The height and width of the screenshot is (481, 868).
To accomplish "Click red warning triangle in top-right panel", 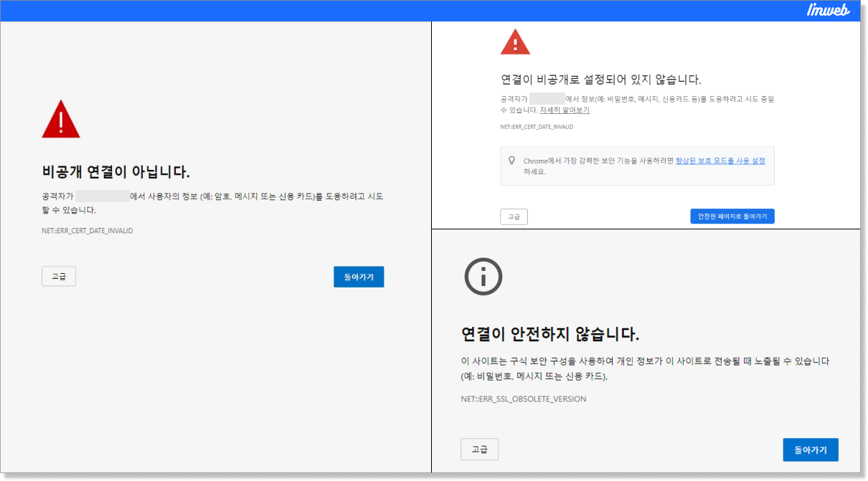I will (x=515, y=42).
